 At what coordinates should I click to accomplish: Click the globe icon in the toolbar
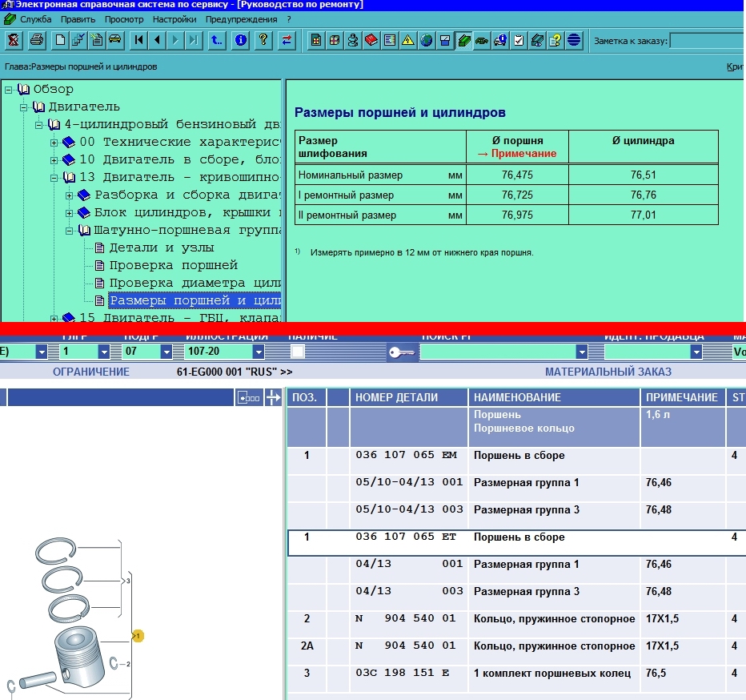(426, 40)
